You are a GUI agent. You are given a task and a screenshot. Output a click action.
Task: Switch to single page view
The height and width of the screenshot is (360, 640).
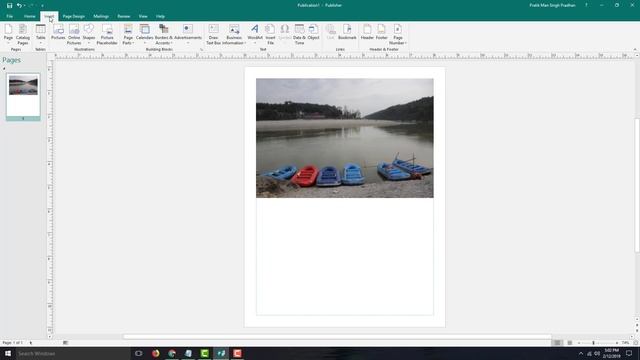[557, 343]
